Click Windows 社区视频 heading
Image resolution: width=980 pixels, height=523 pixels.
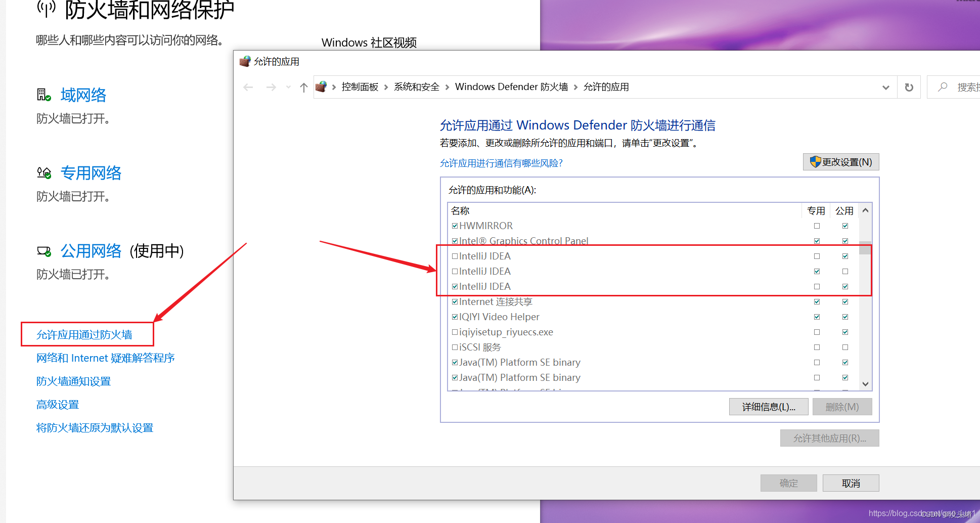click(x=369, y=42)
